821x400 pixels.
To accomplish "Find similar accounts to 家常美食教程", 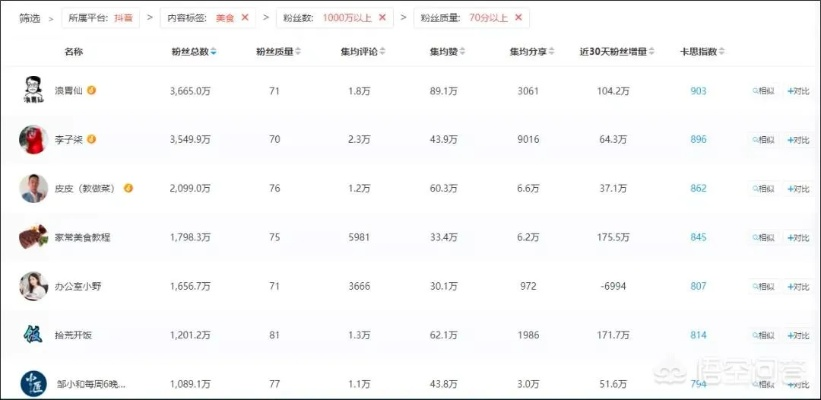I will tap(763, 238).
